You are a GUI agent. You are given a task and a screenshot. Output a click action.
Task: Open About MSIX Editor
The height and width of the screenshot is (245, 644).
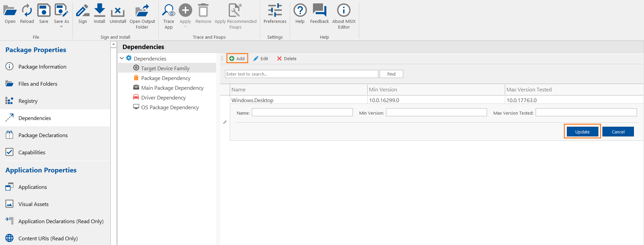pos(344,11)
